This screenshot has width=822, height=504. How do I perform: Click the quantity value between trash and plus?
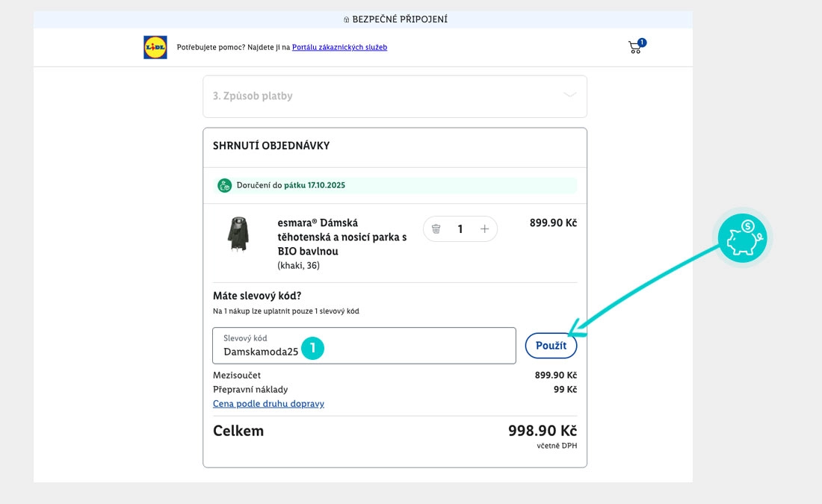point(460,229)
